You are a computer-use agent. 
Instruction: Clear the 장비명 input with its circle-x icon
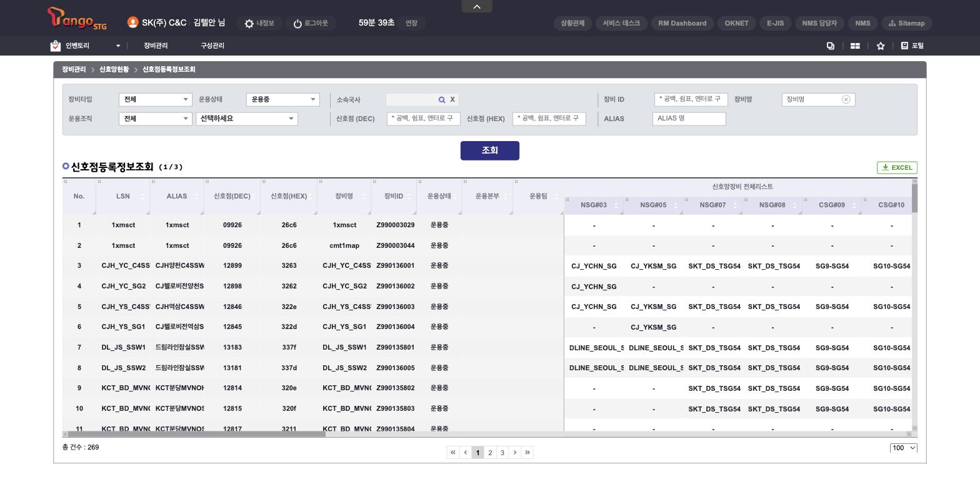click(x=846, y=99)
